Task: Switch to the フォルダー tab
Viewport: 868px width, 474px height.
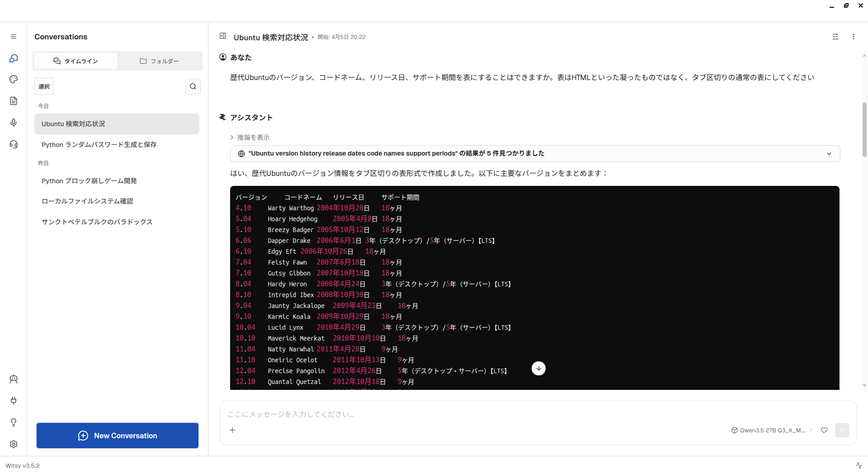Action: pyautogui.click(x=159, y=61)
